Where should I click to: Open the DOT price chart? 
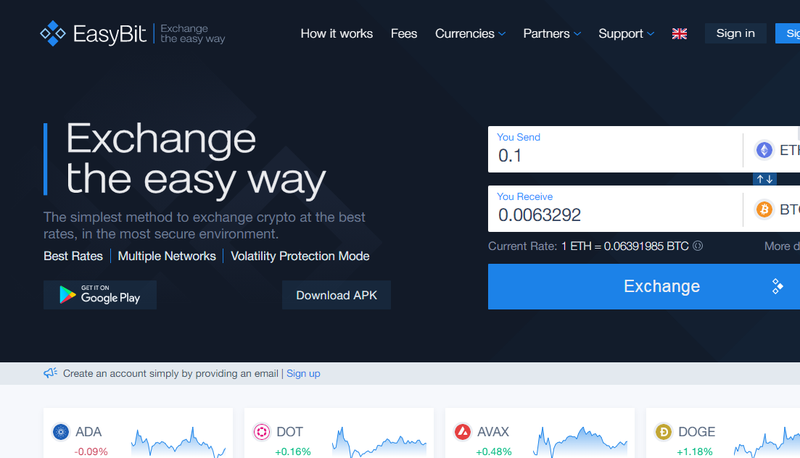(379, 443)
